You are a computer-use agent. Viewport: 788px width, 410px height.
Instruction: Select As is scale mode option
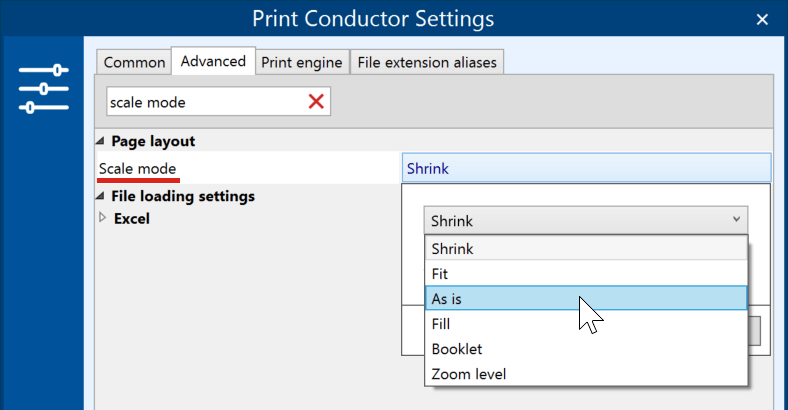click(586, 298)
